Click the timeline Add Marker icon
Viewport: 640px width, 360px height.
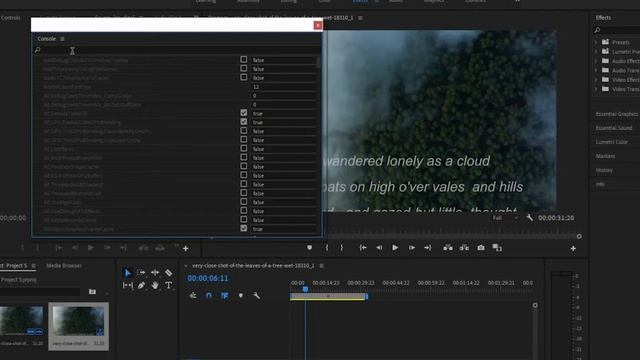(x=241, y=296)
